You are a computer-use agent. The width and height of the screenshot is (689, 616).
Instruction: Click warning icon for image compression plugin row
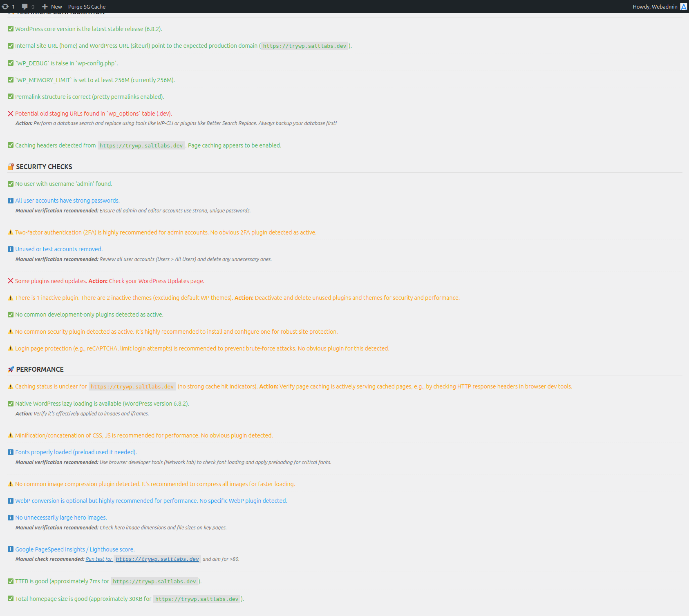point(11,484)
